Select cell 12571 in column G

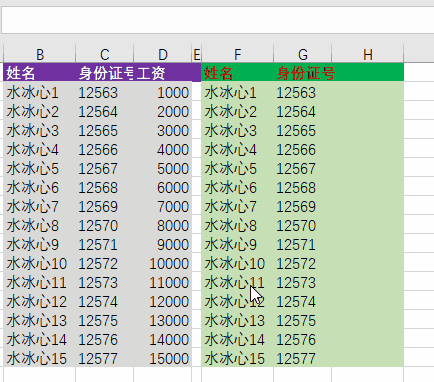pos(303,244)
